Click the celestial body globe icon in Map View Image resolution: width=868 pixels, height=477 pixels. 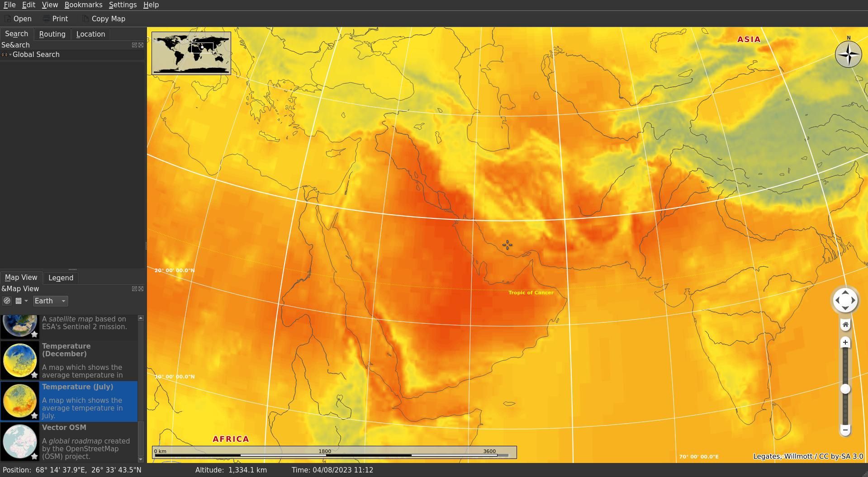pos(7,301)
